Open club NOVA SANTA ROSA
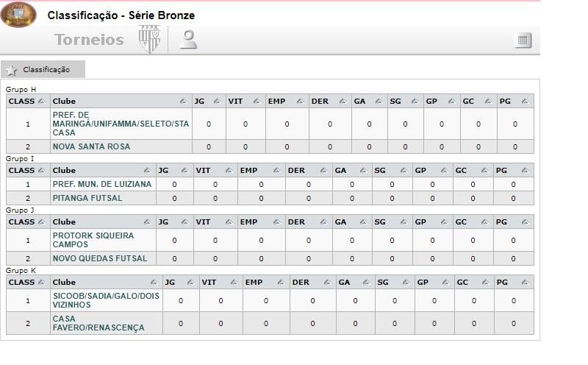Image resolution: width=588 pixels, height=365 pixels. click(x=91, y=146)
